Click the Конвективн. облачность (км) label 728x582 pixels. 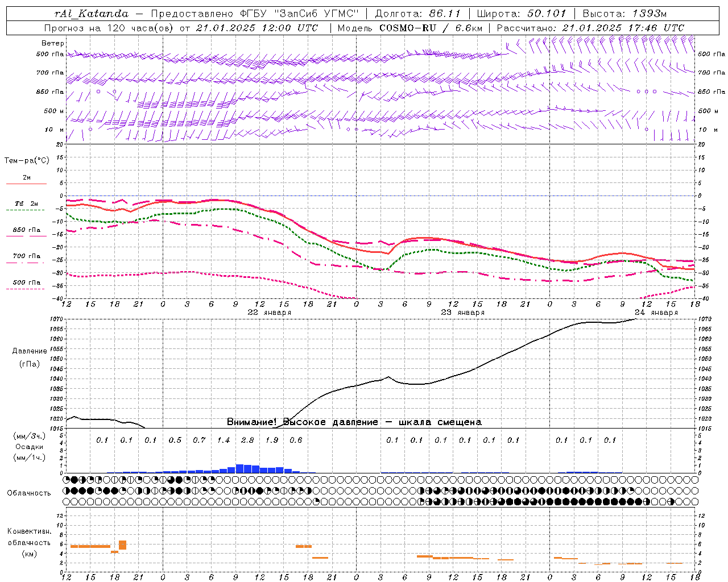click(29, 542)
